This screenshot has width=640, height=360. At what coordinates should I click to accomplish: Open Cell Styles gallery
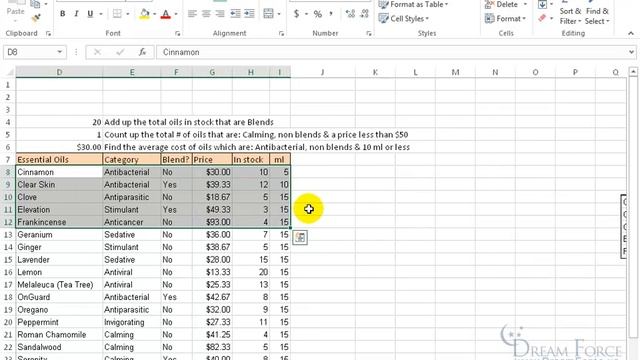click(x=404, y=18)
